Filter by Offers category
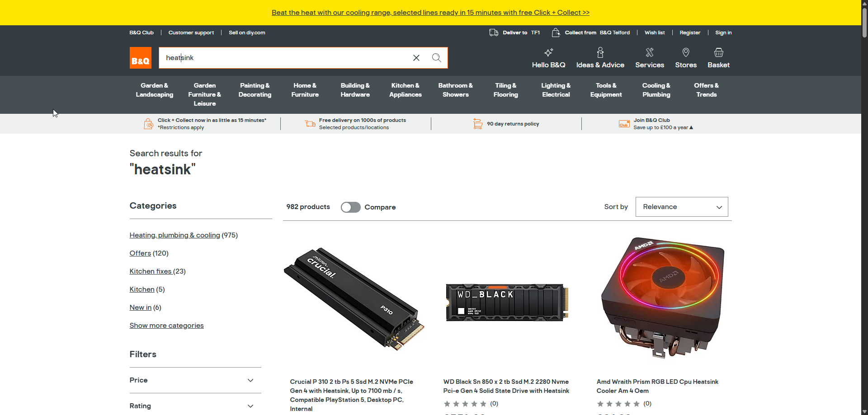 [x=140, y=253]
